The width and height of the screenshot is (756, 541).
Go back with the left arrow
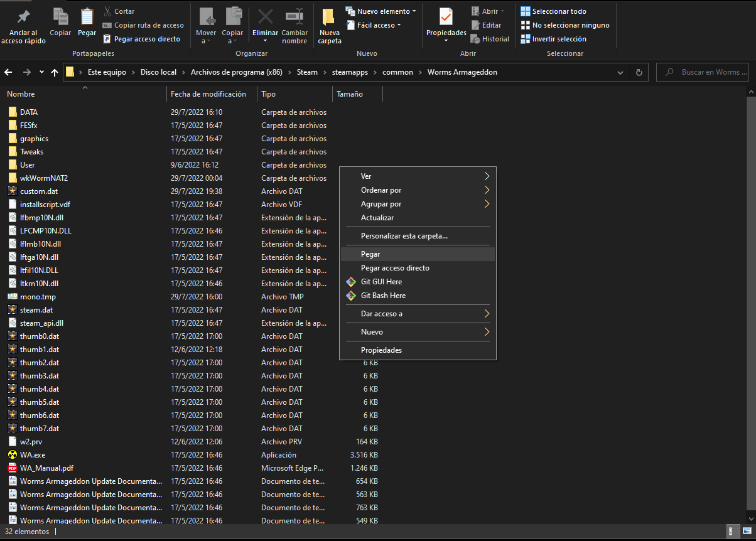9,72
